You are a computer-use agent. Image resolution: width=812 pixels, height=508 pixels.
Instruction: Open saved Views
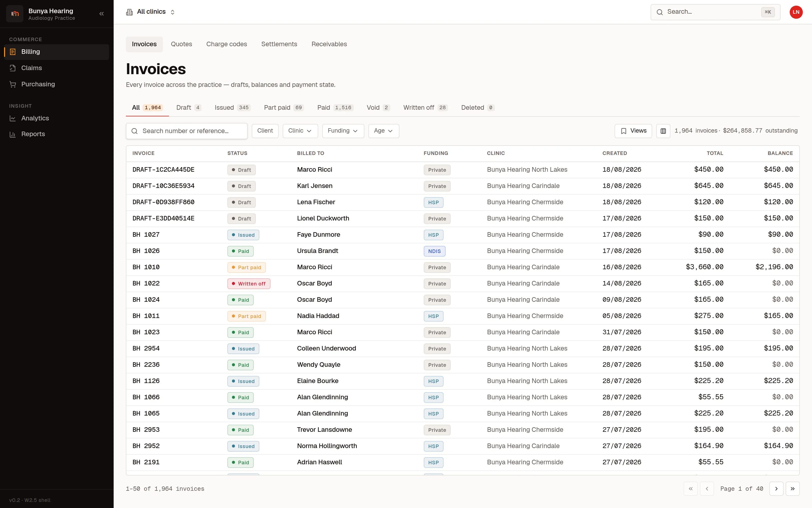(633, 131)
